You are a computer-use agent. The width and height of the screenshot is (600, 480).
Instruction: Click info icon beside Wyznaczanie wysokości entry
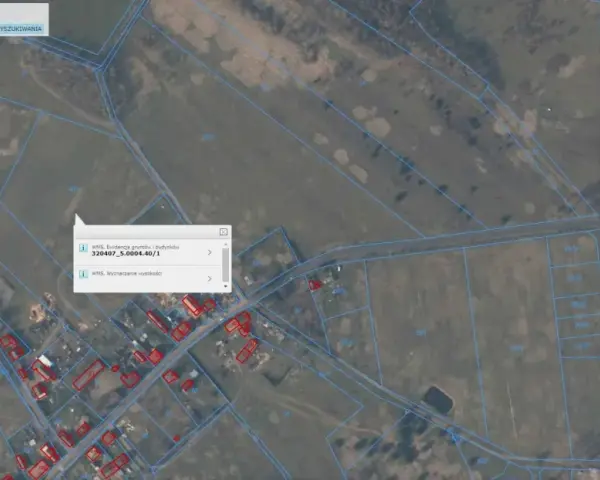click(x=83, y=274)
